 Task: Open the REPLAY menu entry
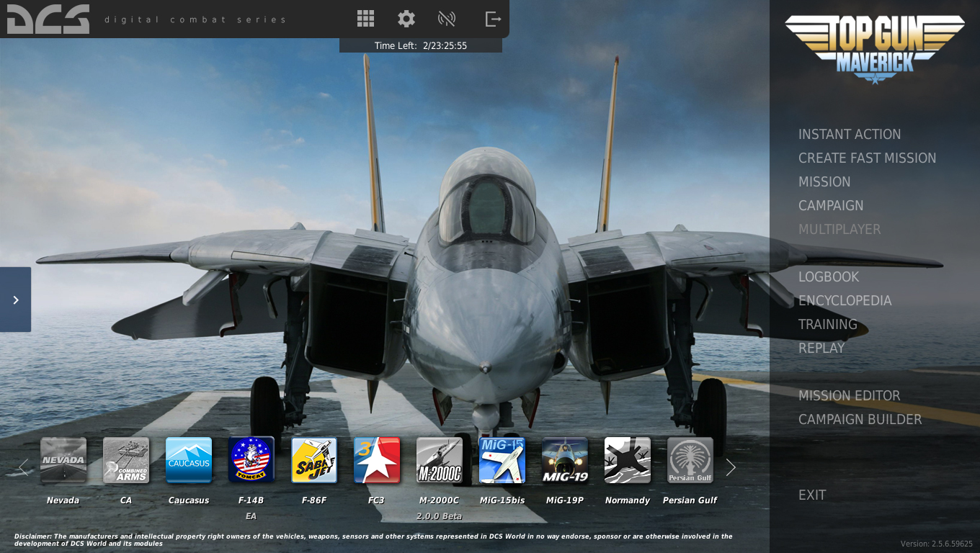(821, 349)
